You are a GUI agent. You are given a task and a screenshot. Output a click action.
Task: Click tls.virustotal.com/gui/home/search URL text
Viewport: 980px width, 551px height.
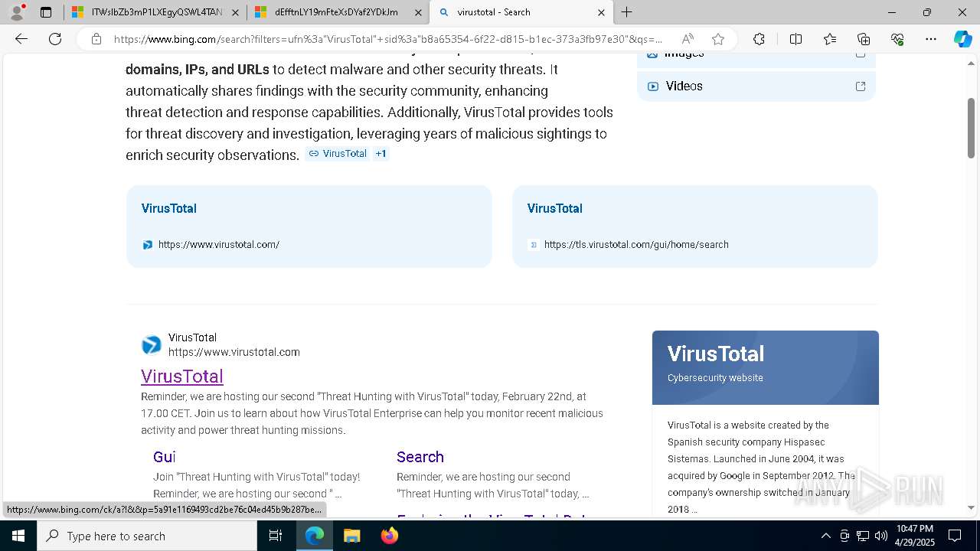click(x=636, y=245)
